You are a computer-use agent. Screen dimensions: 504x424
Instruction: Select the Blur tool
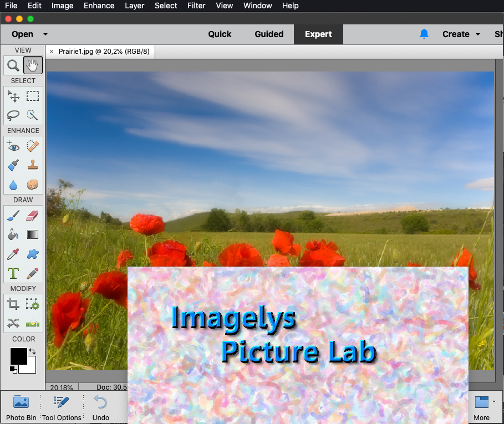[x=13, y=185]
